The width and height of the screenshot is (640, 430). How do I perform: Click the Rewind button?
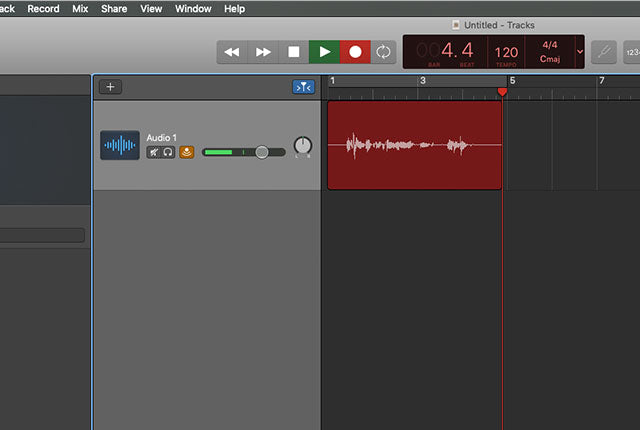(232, 52)
